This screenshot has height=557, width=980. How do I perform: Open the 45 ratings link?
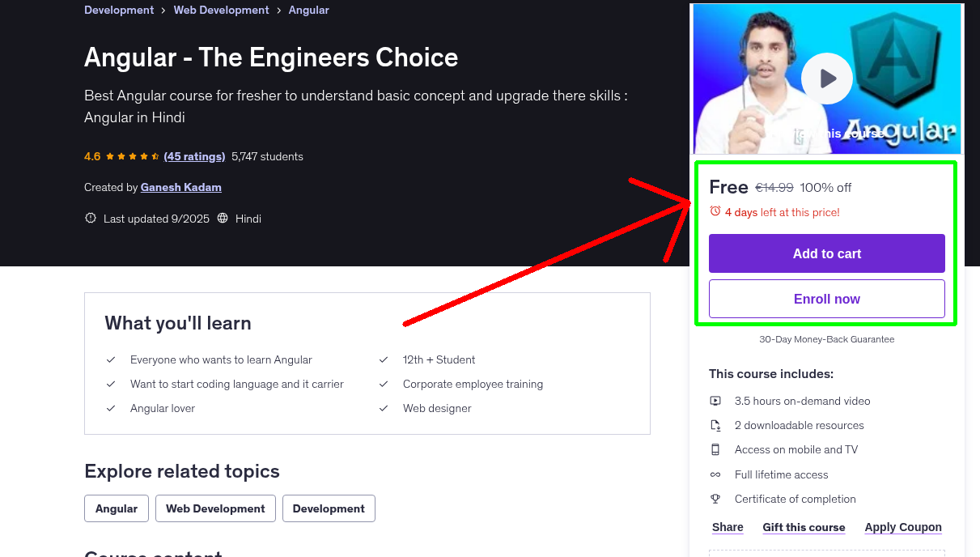point(194,156)
